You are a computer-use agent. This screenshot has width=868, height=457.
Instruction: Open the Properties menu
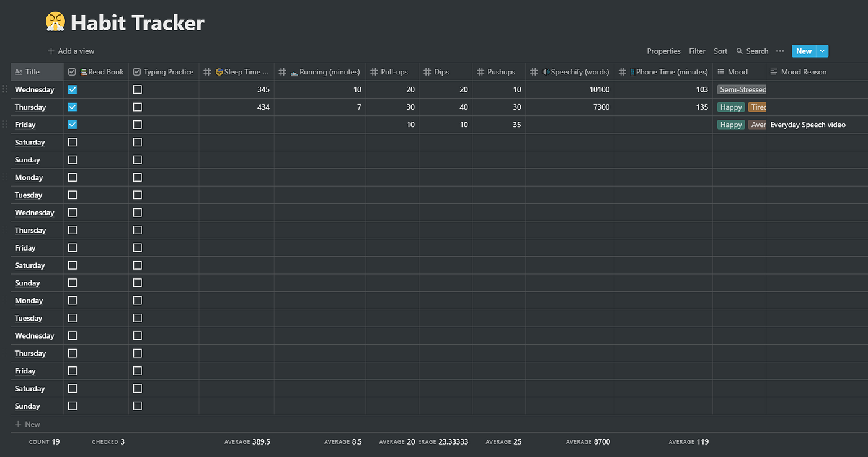pyautogui.click(x=663, y=51)
